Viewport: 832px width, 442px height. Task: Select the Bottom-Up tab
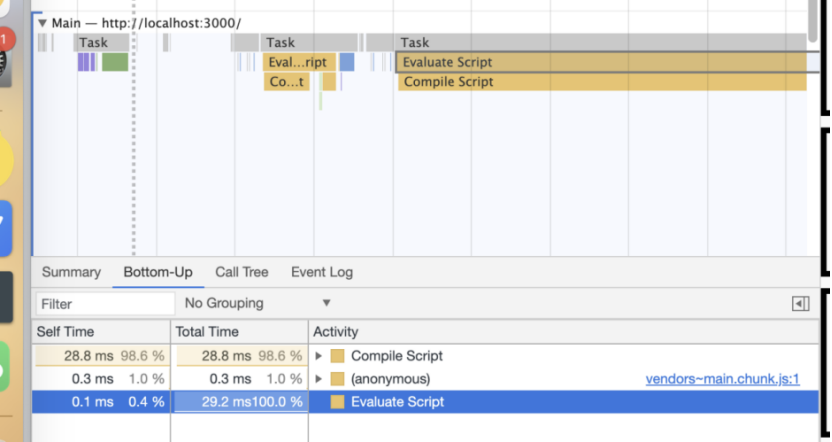click(x=158, y=272)
